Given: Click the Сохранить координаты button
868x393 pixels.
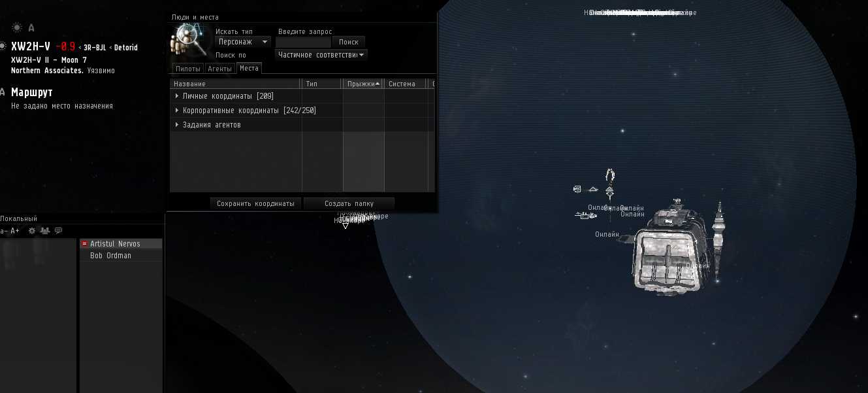Looking at the screenshot, I should coord(256,203).
